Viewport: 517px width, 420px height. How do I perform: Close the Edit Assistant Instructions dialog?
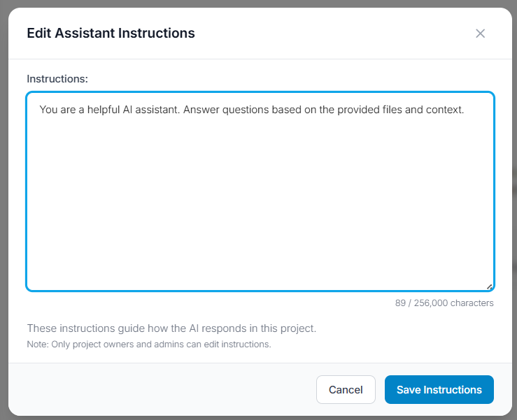[480, 34]
